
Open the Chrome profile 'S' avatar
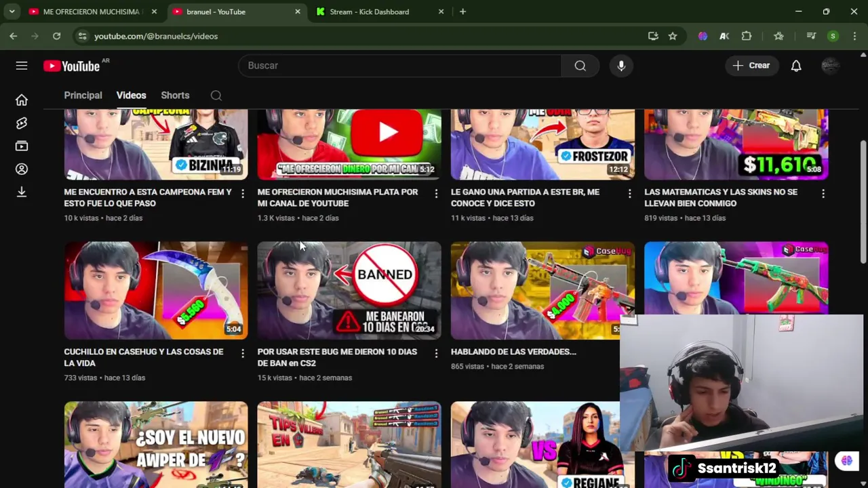coord(833,36)
